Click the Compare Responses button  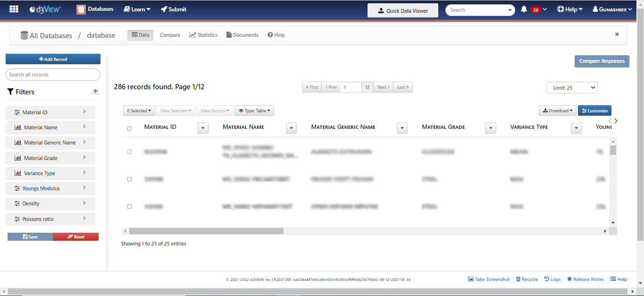[602, 61]
